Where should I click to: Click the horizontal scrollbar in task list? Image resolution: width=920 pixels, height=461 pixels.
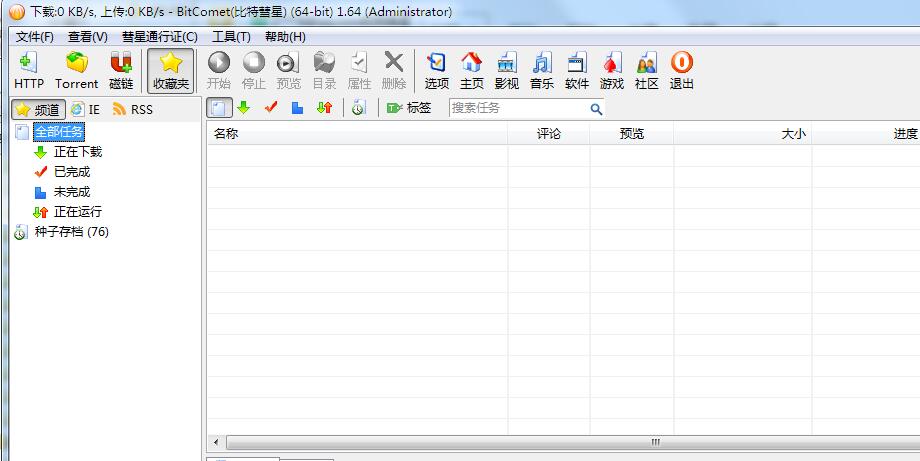point(655,441)
